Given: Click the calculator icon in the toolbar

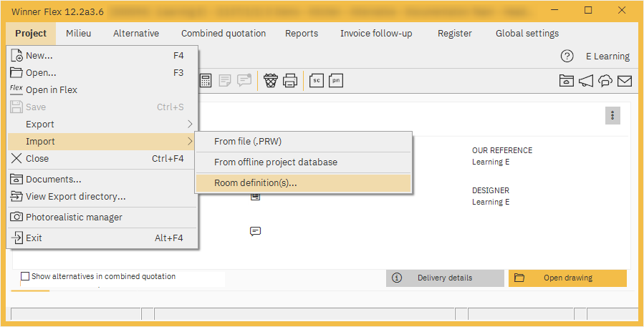Looking at the screenshot, I should 206,81.
